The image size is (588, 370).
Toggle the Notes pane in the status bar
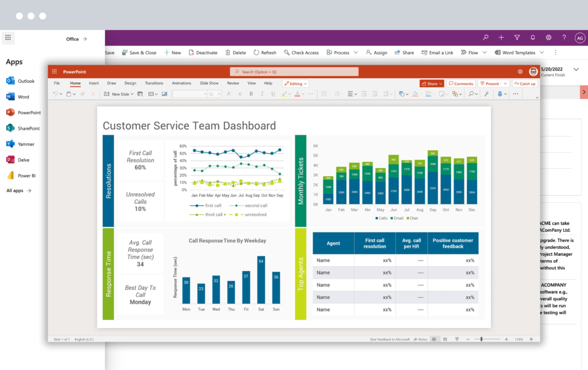coord(419,339)
